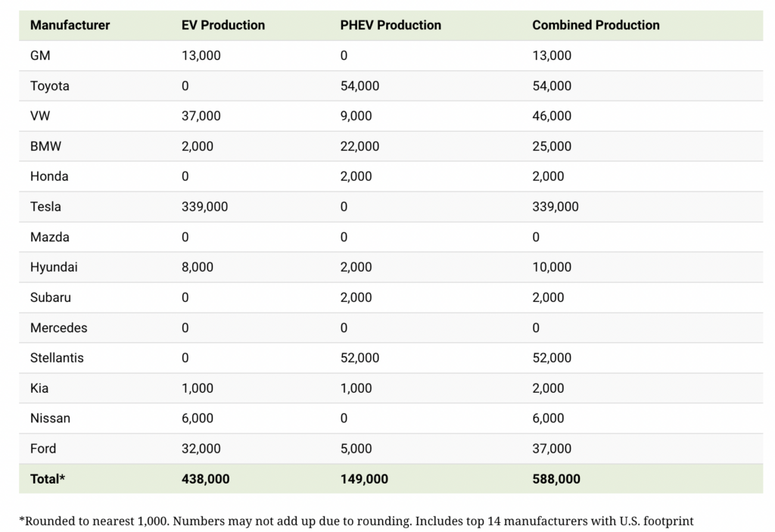Click Toyota's 54,000 PHEV production value
The image size is (775, 532).
click(359, 86)
